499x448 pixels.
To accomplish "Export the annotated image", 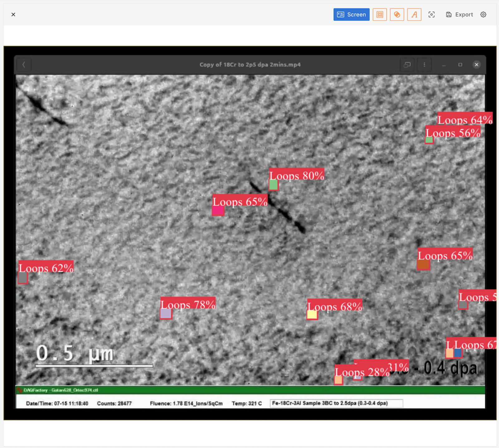I will pyautogui.click(x=459, y=15).
